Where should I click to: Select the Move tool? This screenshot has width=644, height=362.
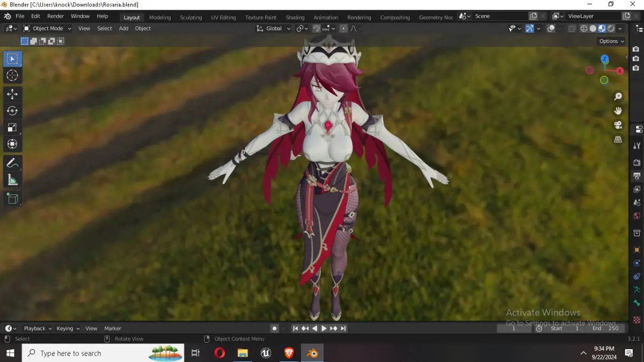(12, 95)
